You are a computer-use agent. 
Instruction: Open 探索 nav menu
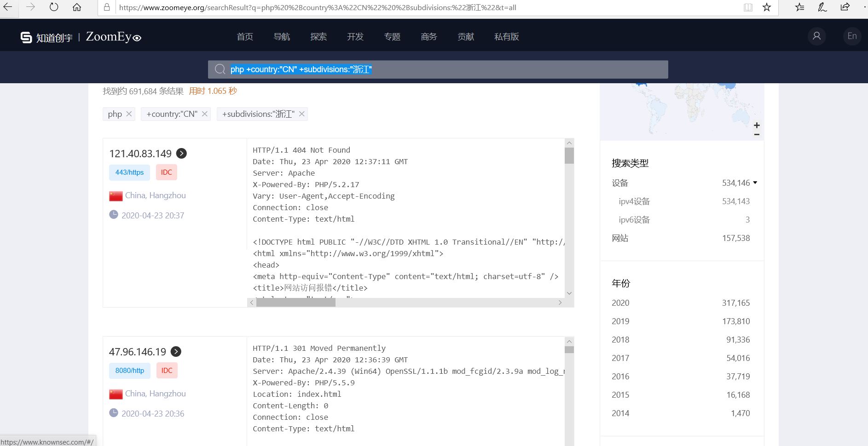pyautogui.click(x=318, y=36)
